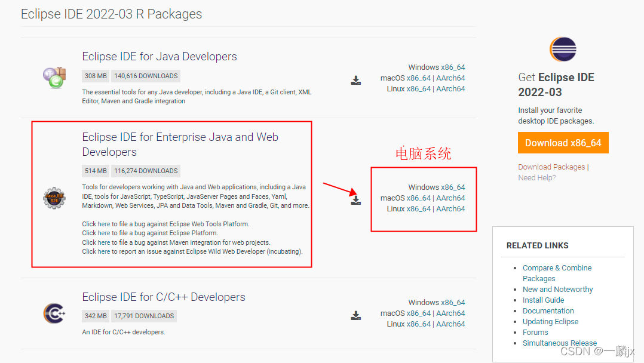Click the 342 MB size badge
The image size is (644, 363).
click(96, 316)
